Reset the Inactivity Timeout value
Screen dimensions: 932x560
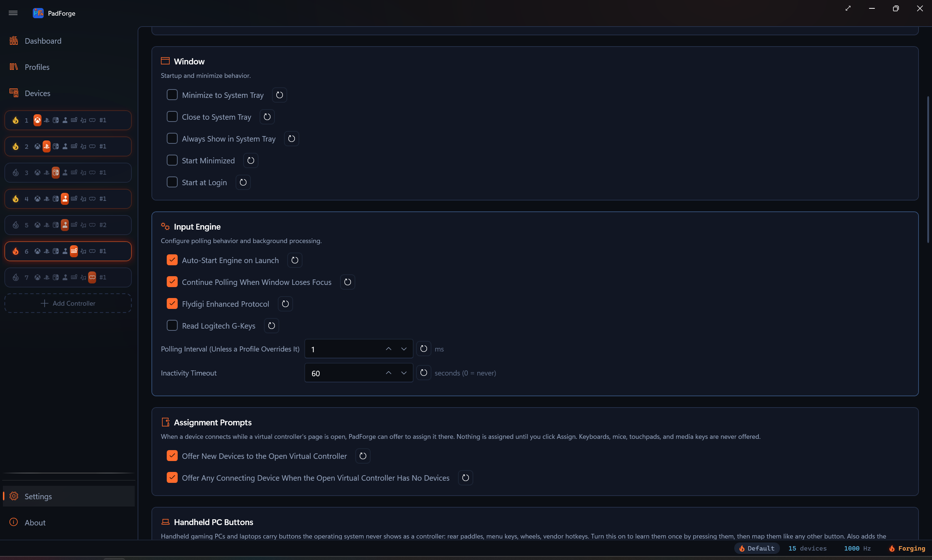(423, 373)
